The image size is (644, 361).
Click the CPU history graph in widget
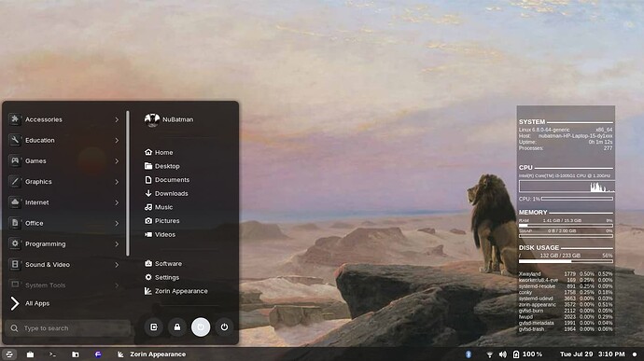coord(566,187)
